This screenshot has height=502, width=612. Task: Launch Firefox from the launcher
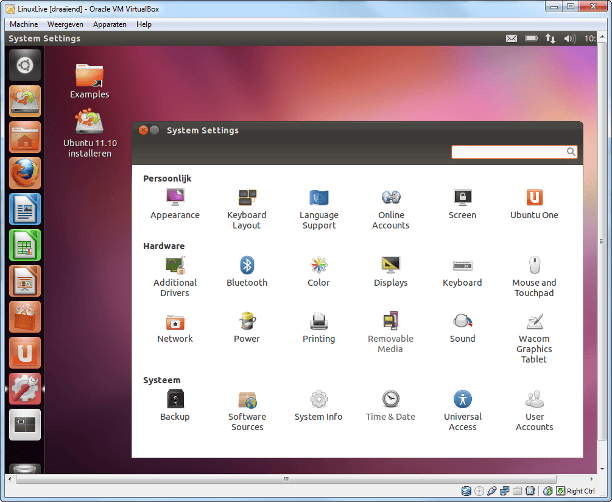(25, 173)
